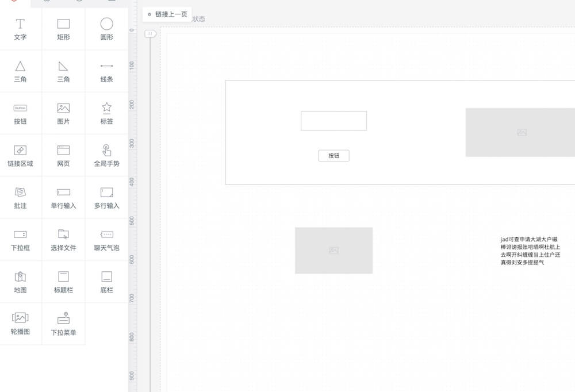Click the 链接上一页 link label
Viewport: 575px width, 392px height.
(171, 14)
